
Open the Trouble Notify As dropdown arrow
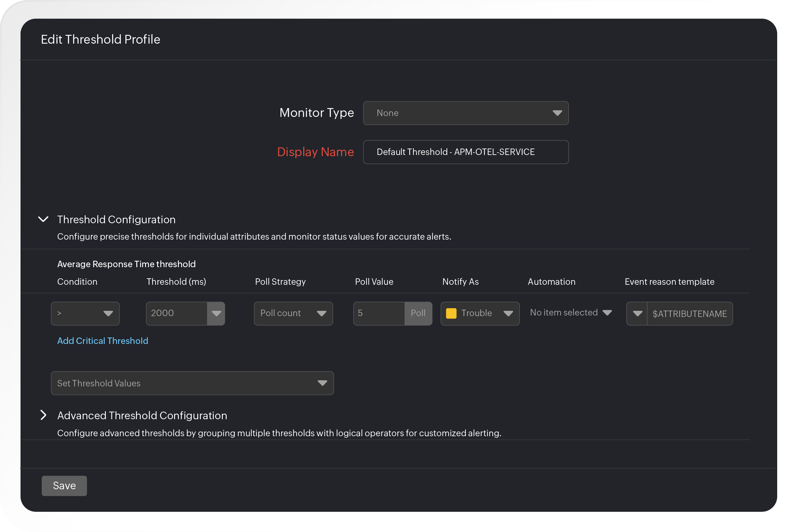coord(508,313)
